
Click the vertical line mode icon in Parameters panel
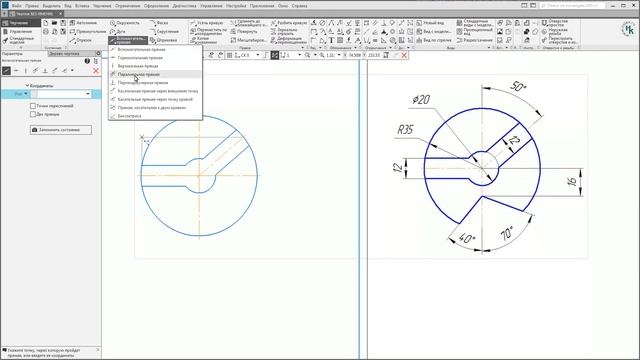tap(26, 71)
